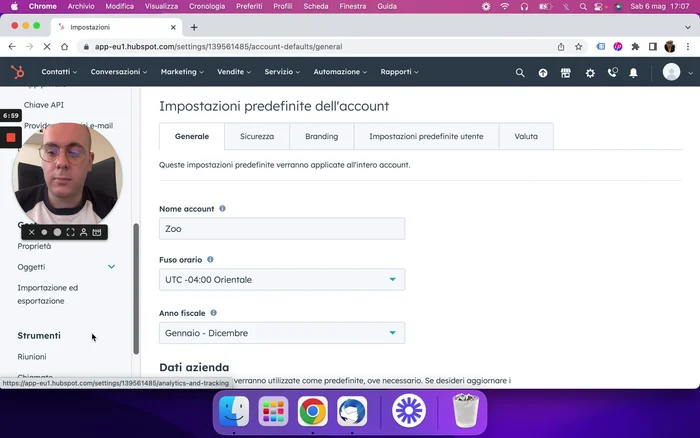Screen dimensions: 700x438
Task: Click the info icon next to Anno fiscale
Action: [x=213, y=313]
